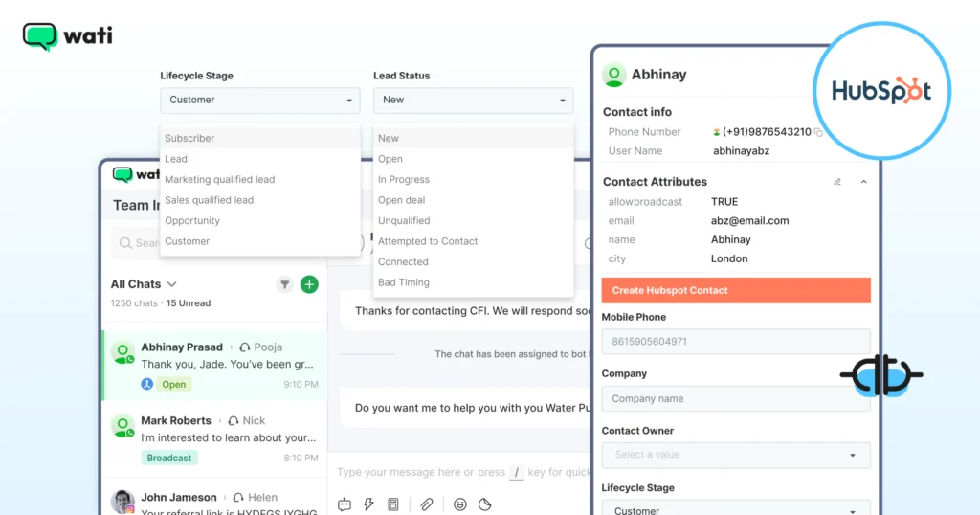Click John Jameson profile photo
Image resolution: width=980 pixels, height=515 pixels.
click(122, 502)
